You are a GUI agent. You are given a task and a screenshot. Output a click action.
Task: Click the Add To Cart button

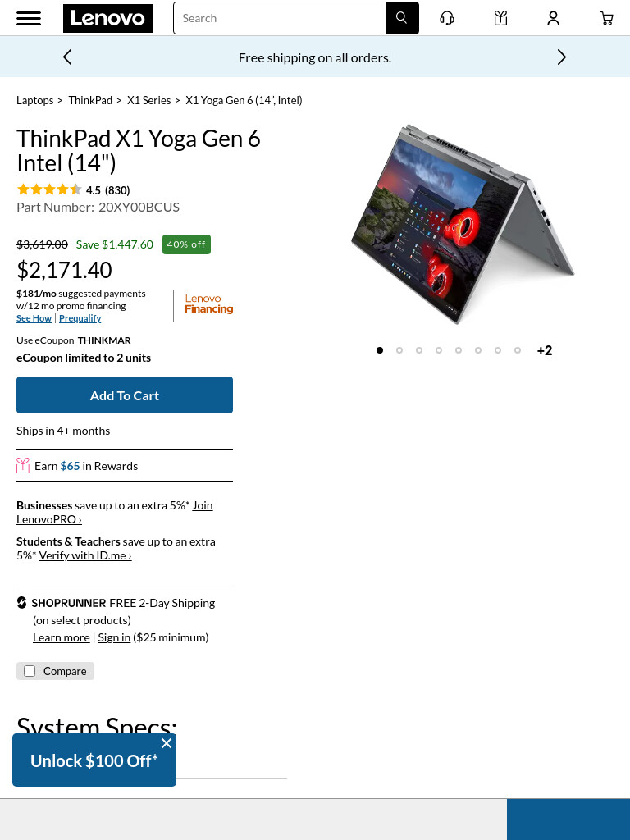tap(125, 395)
